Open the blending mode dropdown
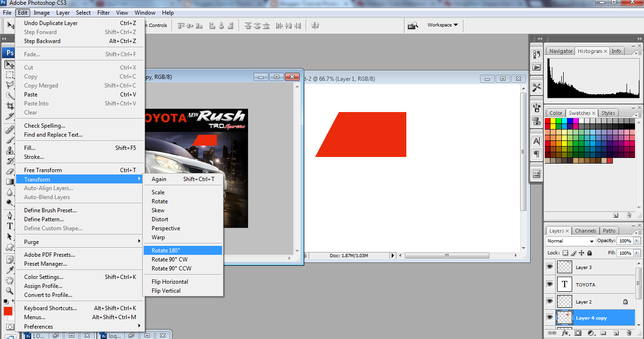644x339 pixels. point(570,241)
